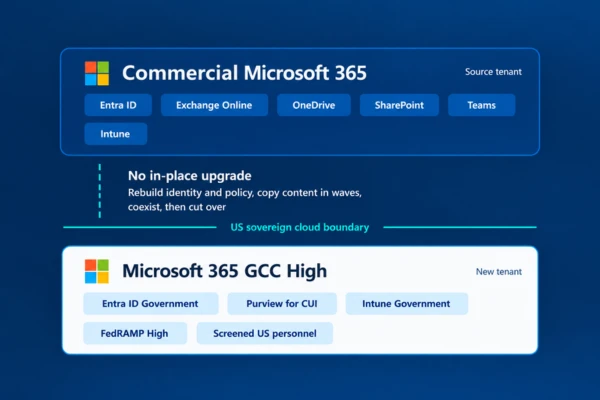Click the Microsoft logo beside Microsoft 365 GCC High
Viewport: 600px width, 400px height.
click(x=97, y=271)
